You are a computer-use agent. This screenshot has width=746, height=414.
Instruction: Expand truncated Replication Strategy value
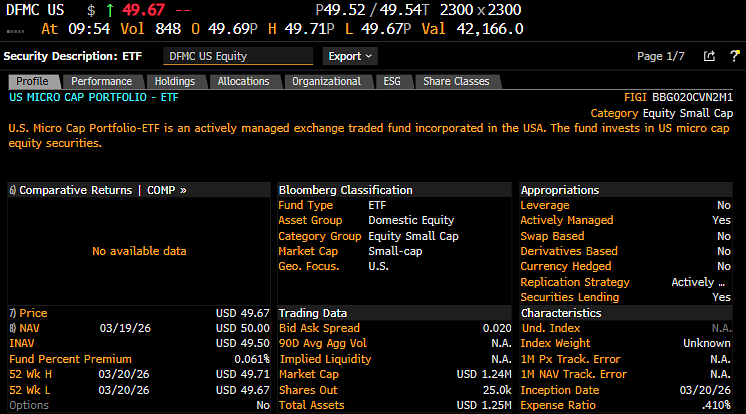click(707, 282)
